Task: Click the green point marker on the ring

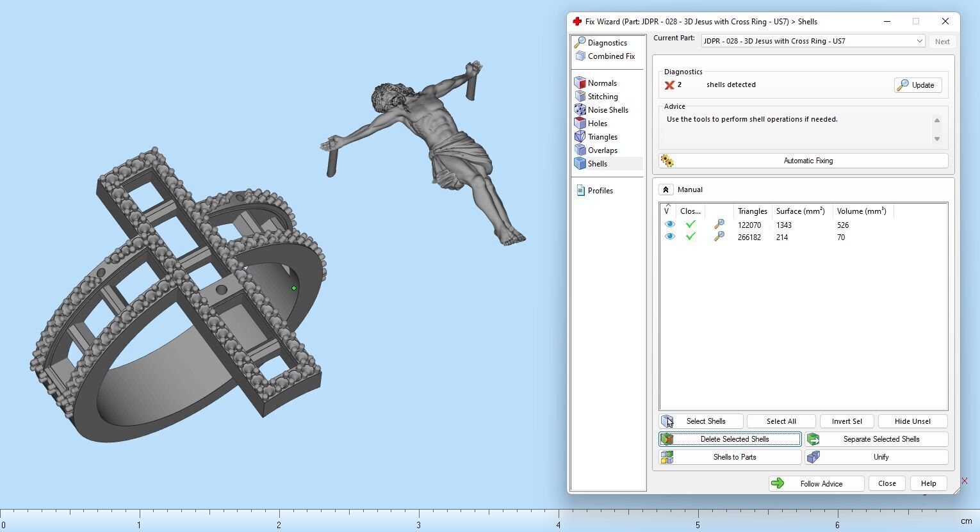Action: [294, 288]
